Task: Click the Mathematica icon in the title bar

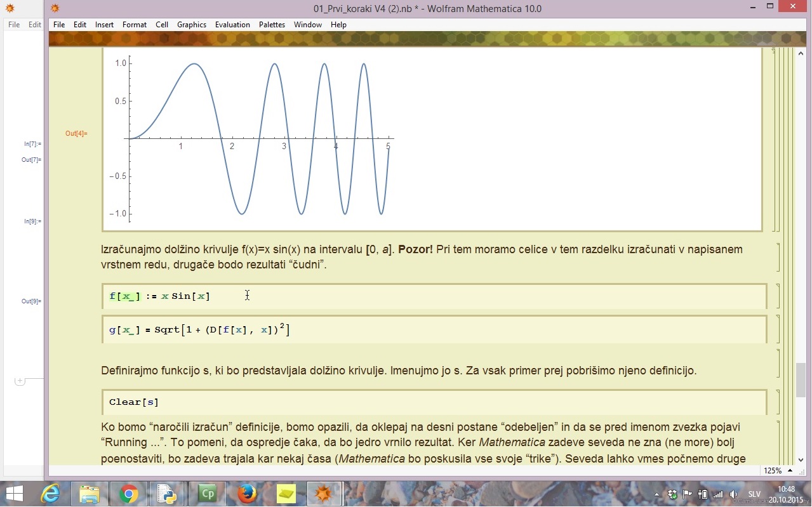Action: (x=55, y=8)
